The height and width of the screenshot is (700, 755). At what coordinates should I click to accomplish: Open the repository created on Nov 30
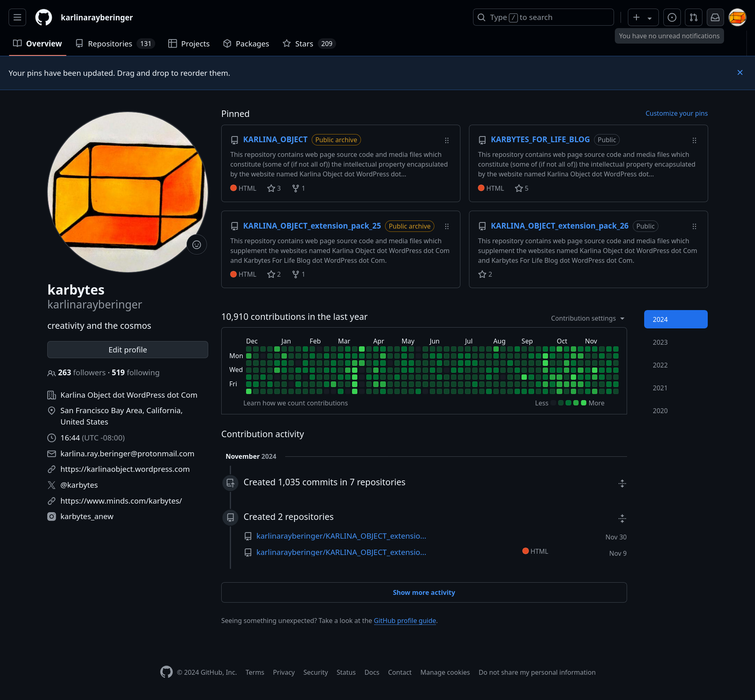[341, 536]
